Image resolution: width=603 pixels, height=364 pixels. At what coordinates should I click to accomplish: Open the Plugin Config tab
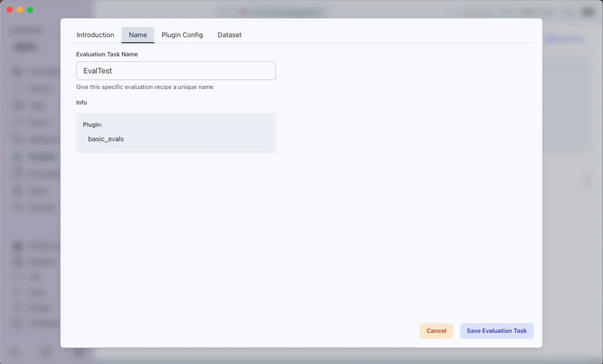click(x=182, y=35)
